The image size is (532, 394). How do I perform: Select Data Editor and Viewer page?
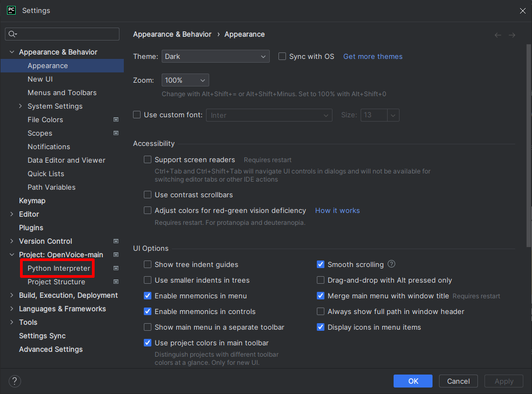66,160
